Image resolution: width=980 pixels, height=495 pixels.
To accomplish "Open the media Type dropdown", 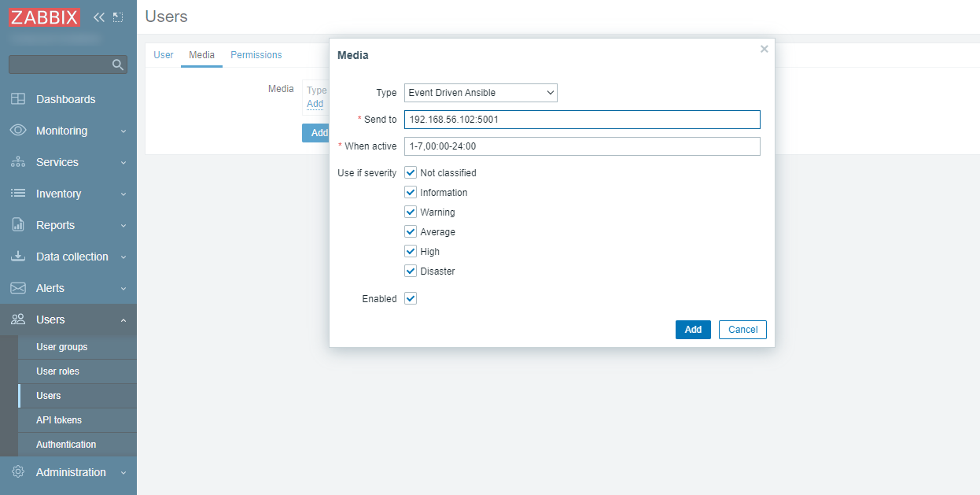I will tap(481, 93).
